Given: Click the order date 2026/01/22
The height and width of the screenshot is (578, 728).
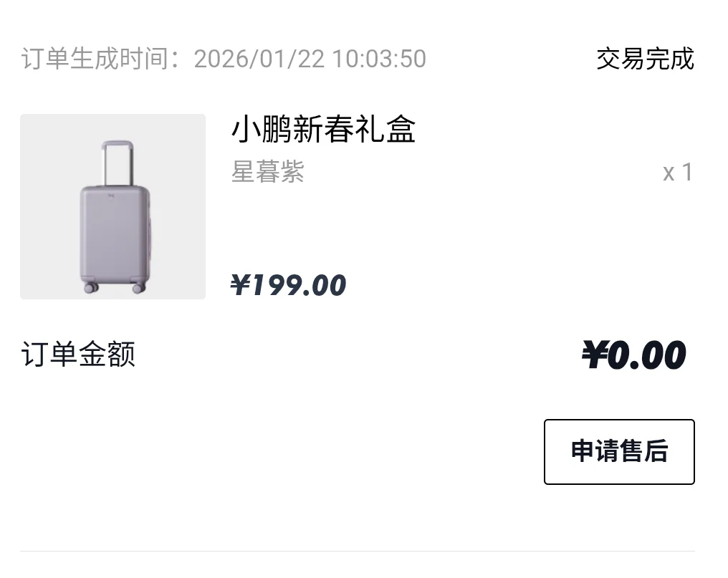Looking at the screenshot, I should [x=259, y=59].
